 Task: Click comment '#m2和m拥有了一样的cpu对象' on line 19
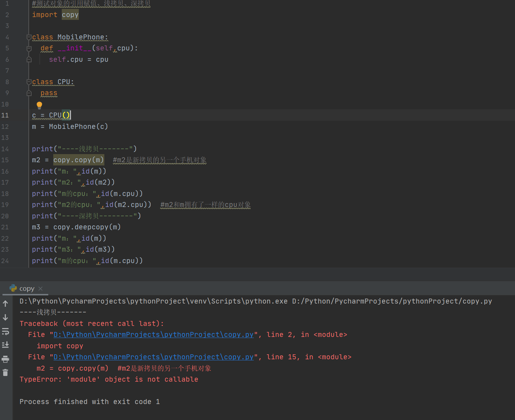click(x=206, y=205)
